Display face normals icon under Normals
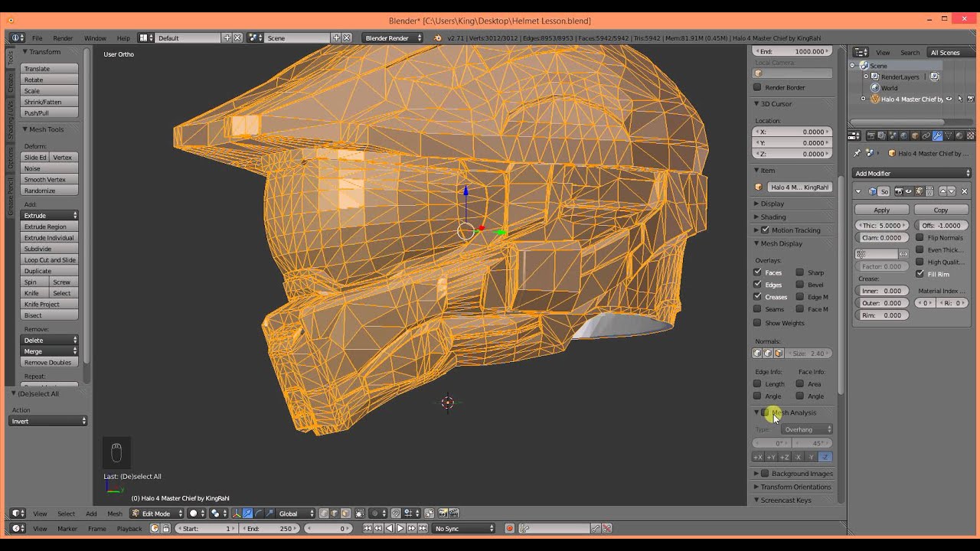980x551 pixels. tap(779, 354)
